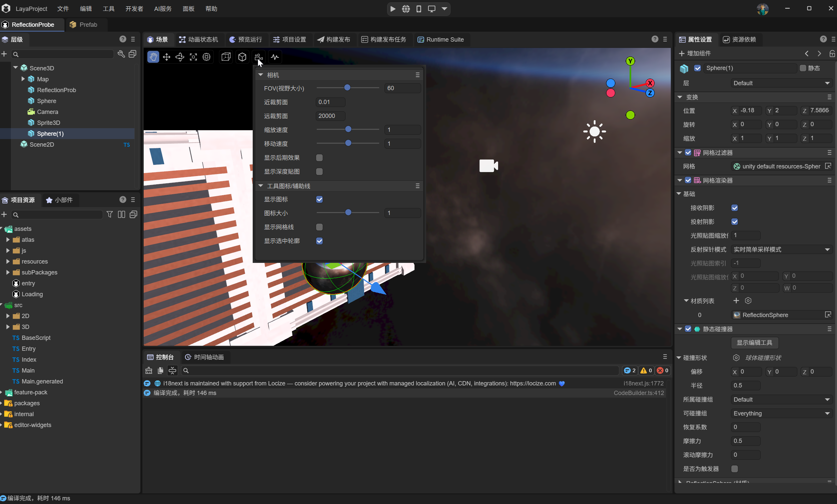
Task: Uncheck receive shadows option
Action: [735, 208]
